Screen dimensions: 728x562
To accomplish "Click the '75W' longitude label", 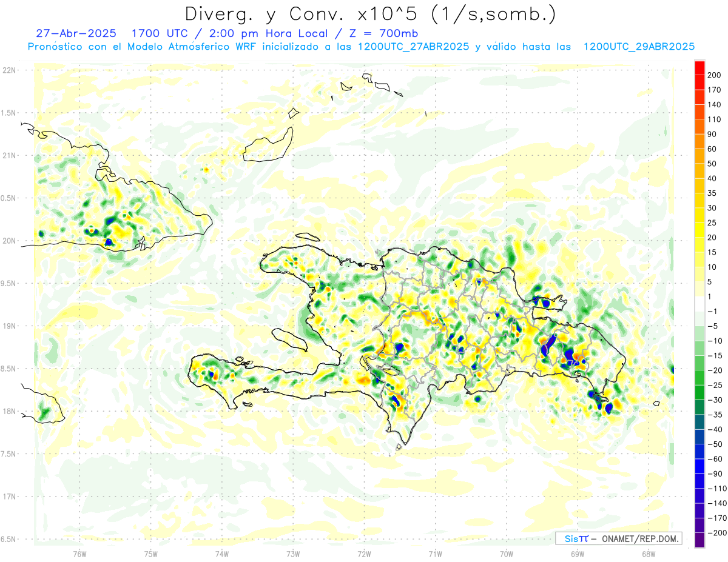I will 150,554.
